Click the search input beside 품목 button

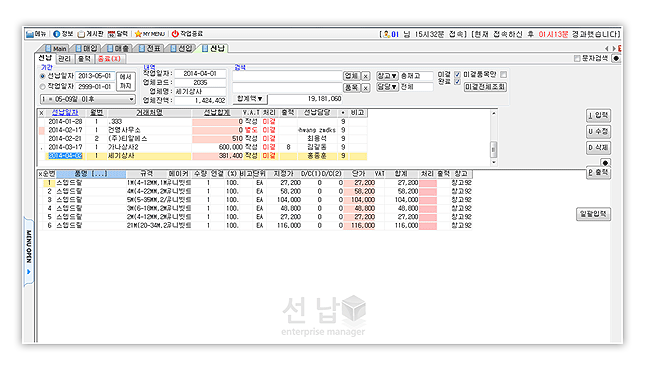pyautogui.click(x=287, y=88)
